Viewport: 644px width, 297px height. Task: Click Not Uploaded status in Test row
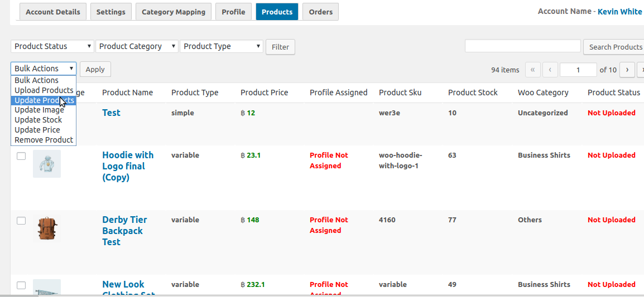[612, 113]
